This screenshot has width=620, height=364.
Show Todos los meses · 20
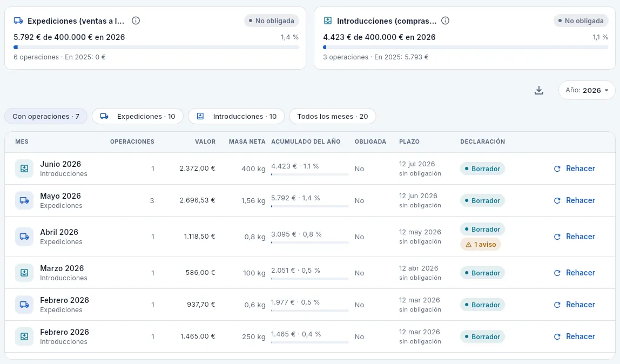point(333,117)
